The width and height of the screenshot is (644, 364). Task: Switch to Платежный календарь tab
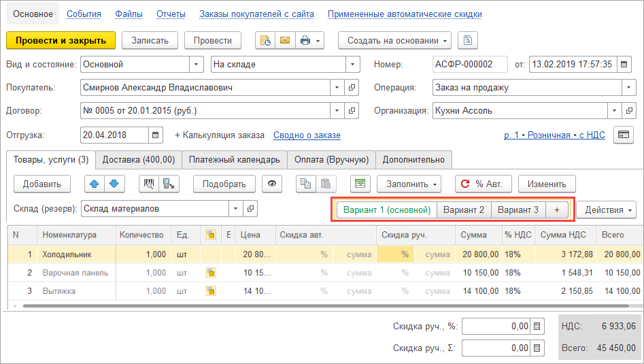[235, 159]
